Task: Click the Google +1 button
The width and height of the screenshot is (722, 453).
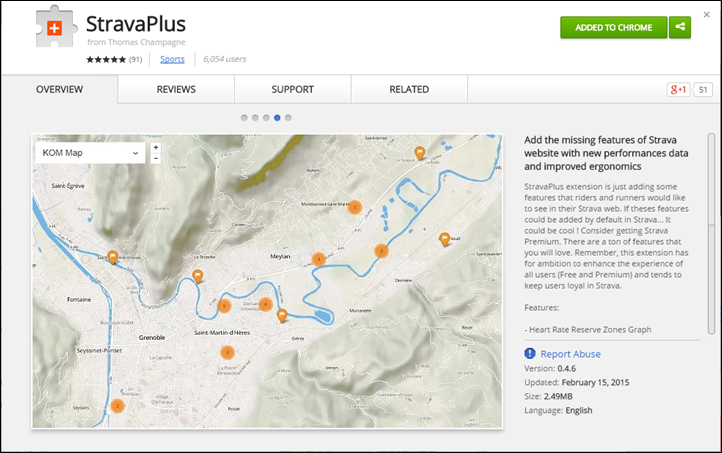Action: point(678,89)
